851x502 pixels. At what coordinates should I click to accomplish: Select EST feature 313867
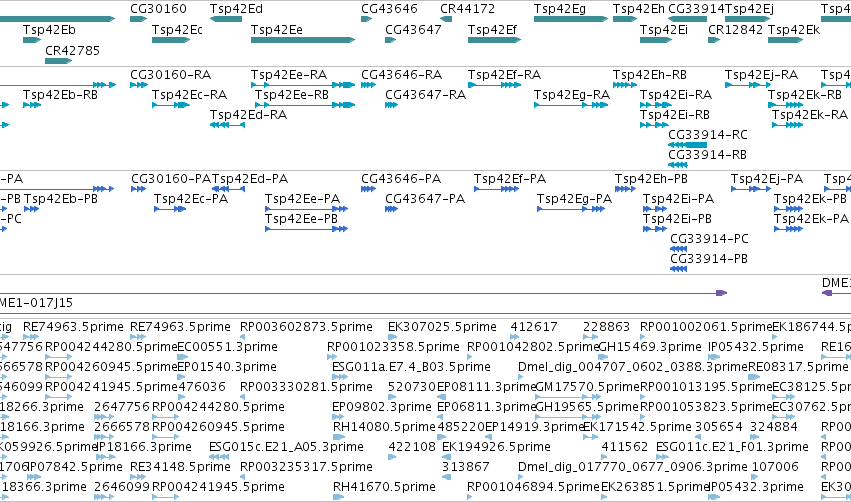(447, 477)
